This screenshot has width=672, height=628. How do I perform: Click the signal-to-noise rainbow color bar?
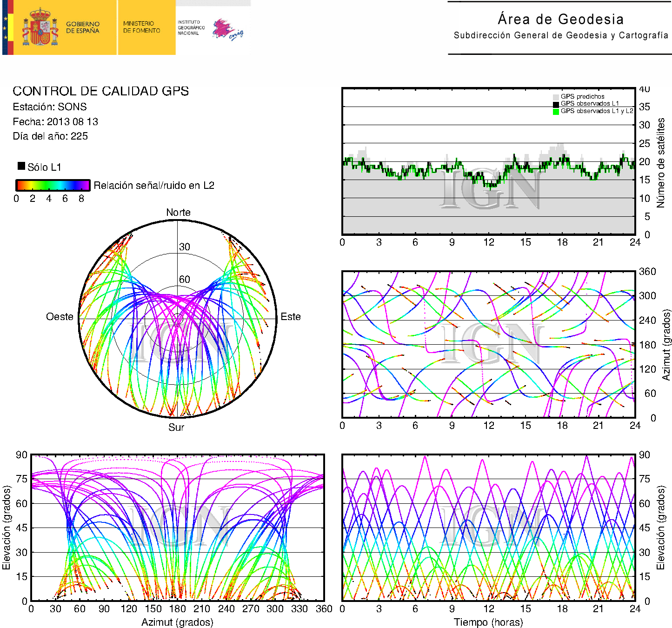pos(53,185)
